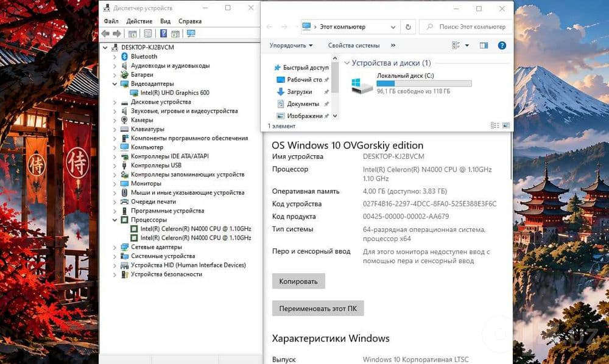The width and height of the screenshot is (609, 364).
Task: Show more Explorer toolbar commands chevron
Action: pos(393,46)
